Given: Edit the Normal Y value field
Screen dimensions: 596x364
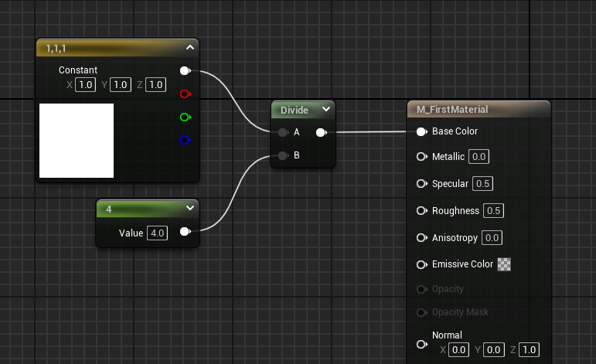Looking at the screenshot, I should (494, 349).
